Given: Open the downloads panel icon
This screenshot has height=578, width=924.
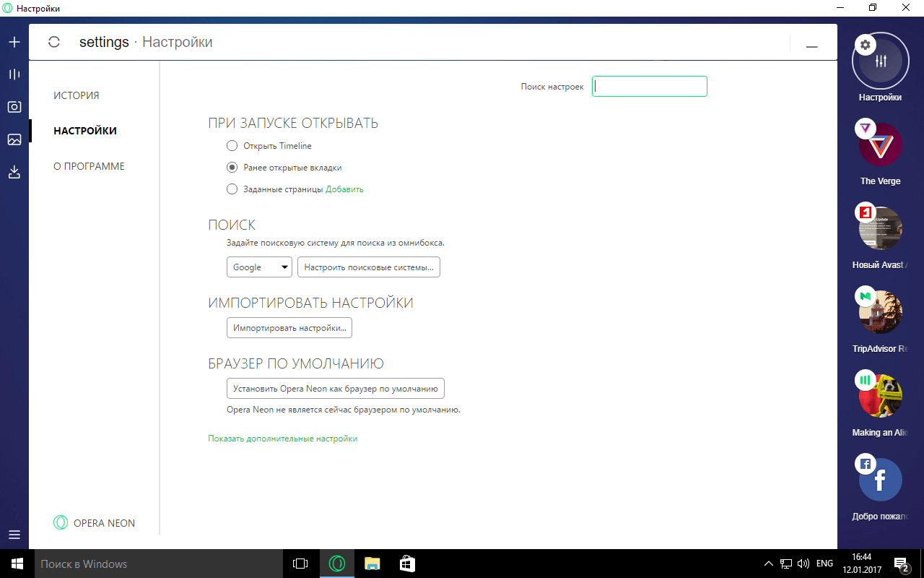Looking at the screenshot, I should tap(14, 172).
